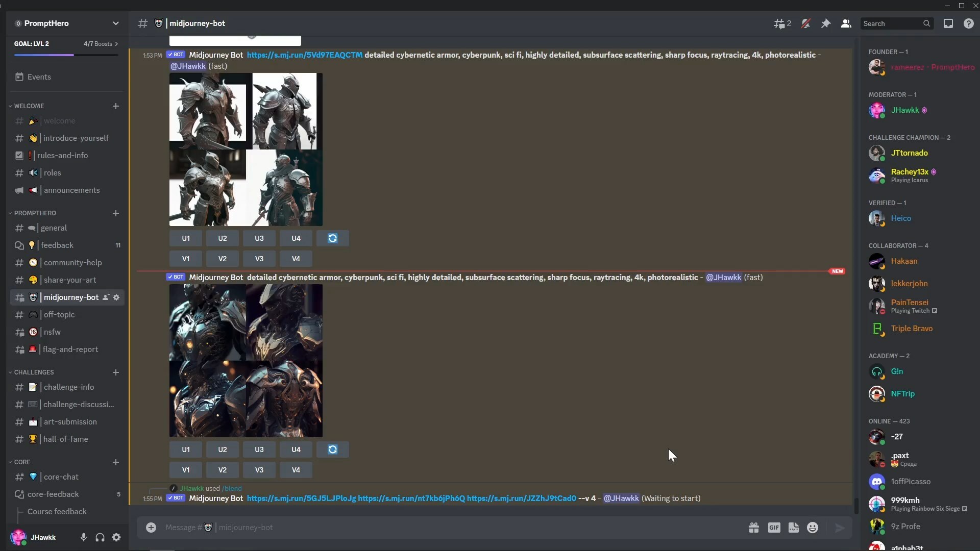Screen dimensions: 980x551
Task: Open the off-topic channel
Action: click(67, 315)
